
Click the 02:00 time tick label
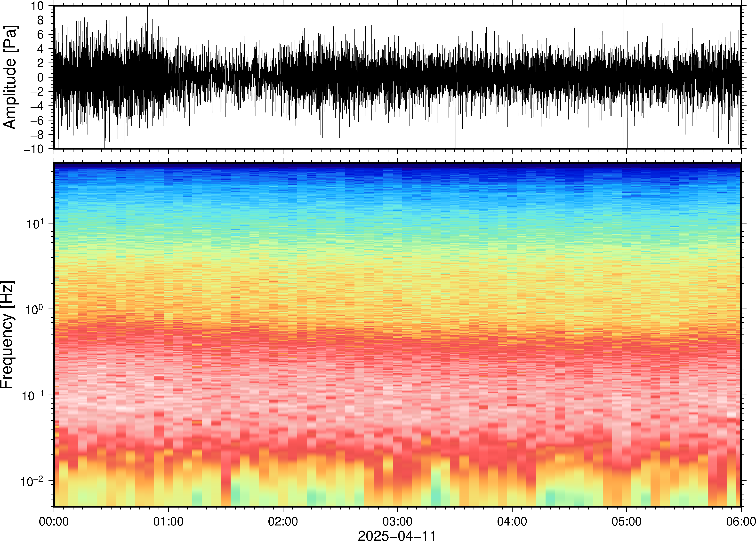click(x=283, y=521)
